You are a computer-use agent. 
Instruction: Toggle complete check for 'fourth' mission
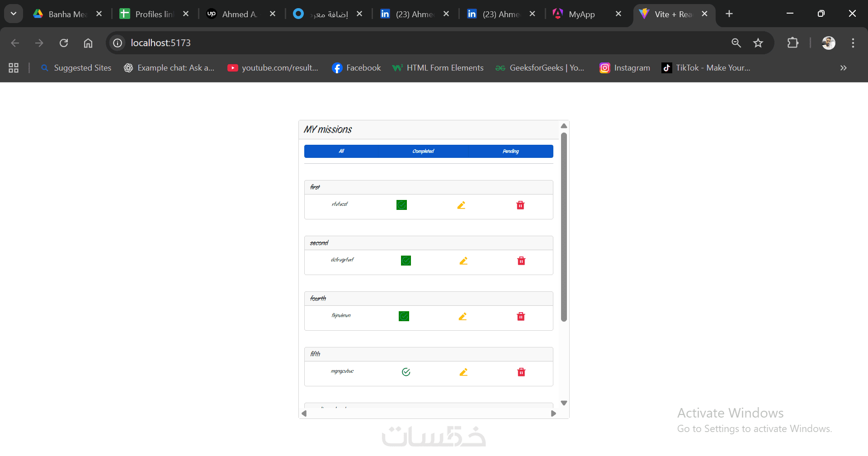point(404,316)
